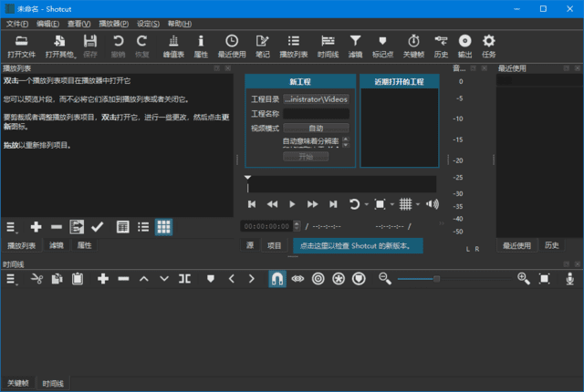Open the 峰值表 (Peak Meter) panel
584x392 pixels.
[173, 45]
